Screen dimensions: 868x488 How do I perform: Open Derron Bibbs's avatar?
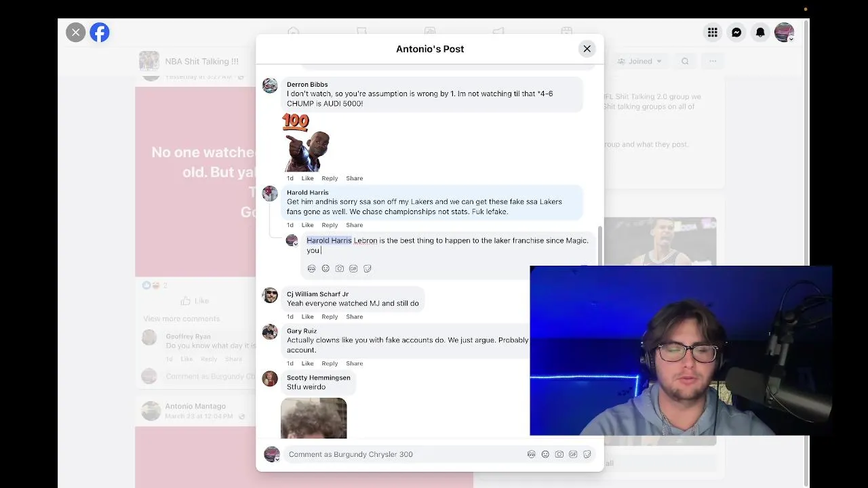(270, 85)
